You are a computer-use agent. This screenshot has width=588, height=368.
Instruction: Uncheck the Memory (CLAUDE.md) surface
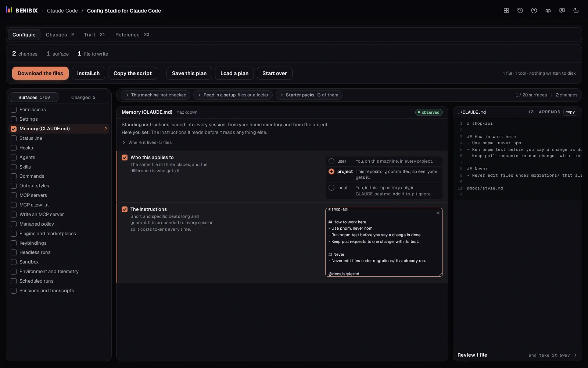14,129
